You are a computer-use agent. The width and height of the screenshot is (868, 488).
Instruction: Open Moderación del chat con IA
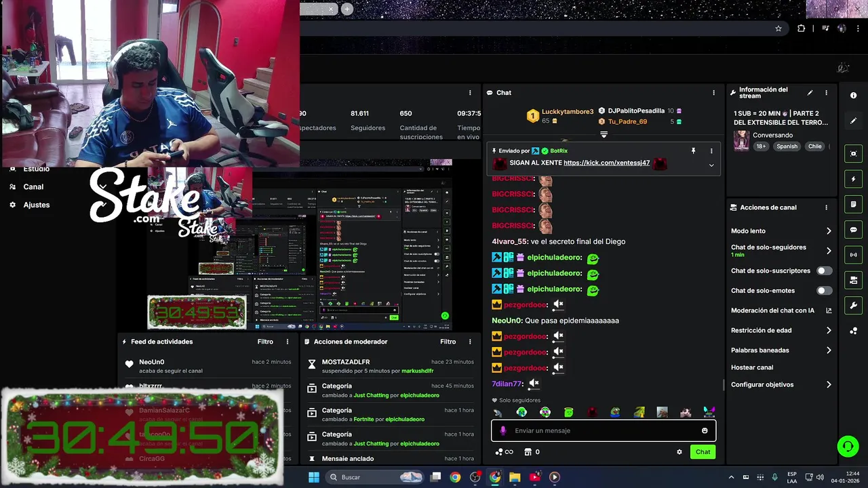click(x=781, y=310)
